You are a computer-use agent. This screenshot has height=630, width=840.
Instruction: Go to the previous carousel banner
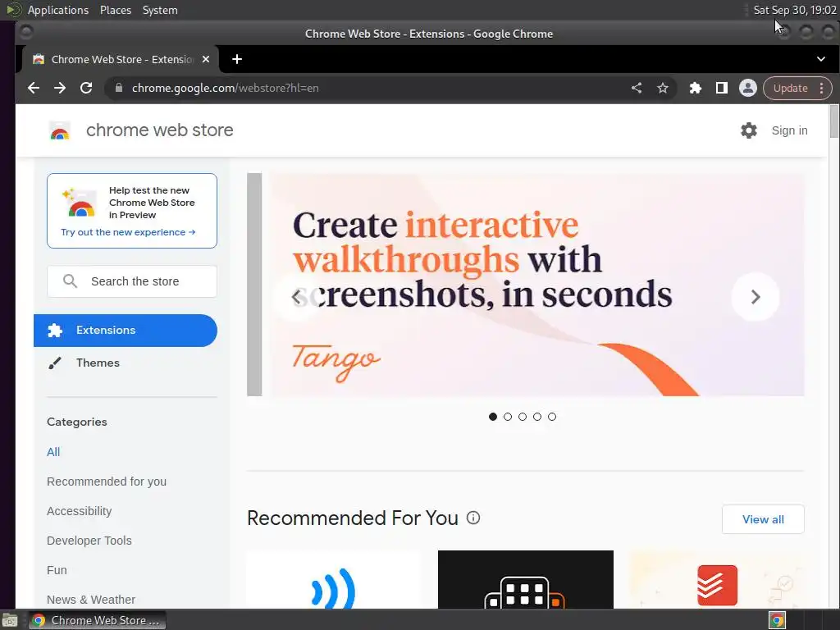pyautogui.click(x=296, y=296)
